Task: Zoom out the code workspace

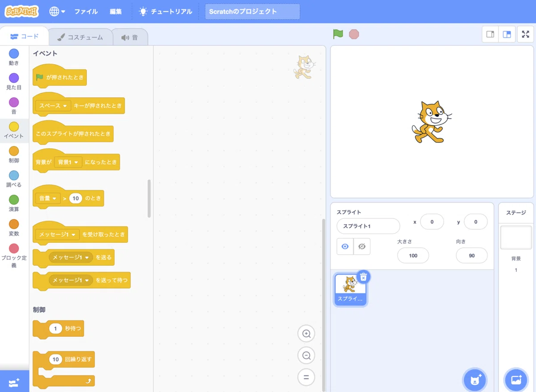Action: pos(306,355)
